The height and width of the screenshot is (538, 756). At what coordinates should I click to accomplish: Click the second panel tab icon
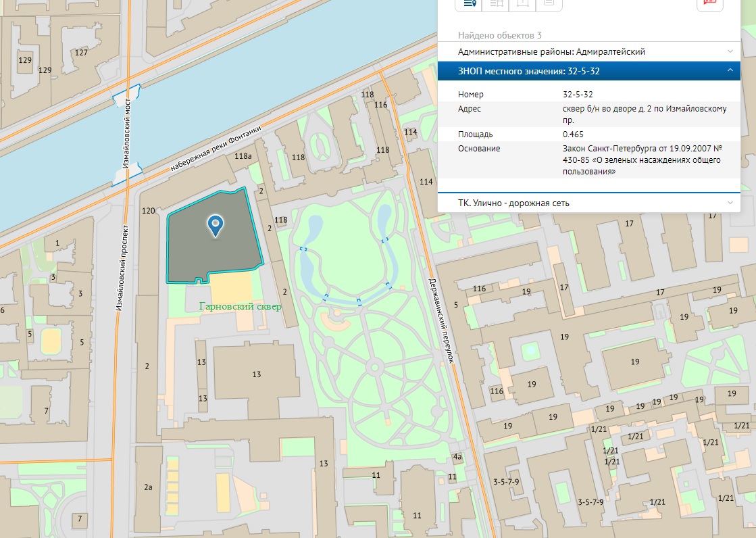point(497,3)
